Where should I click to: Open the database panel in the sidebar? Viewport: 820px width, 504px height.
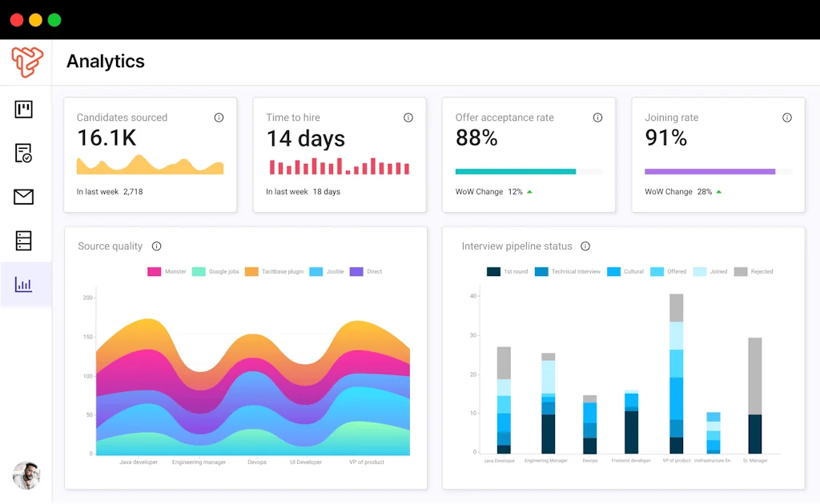[x=25, y=240]
